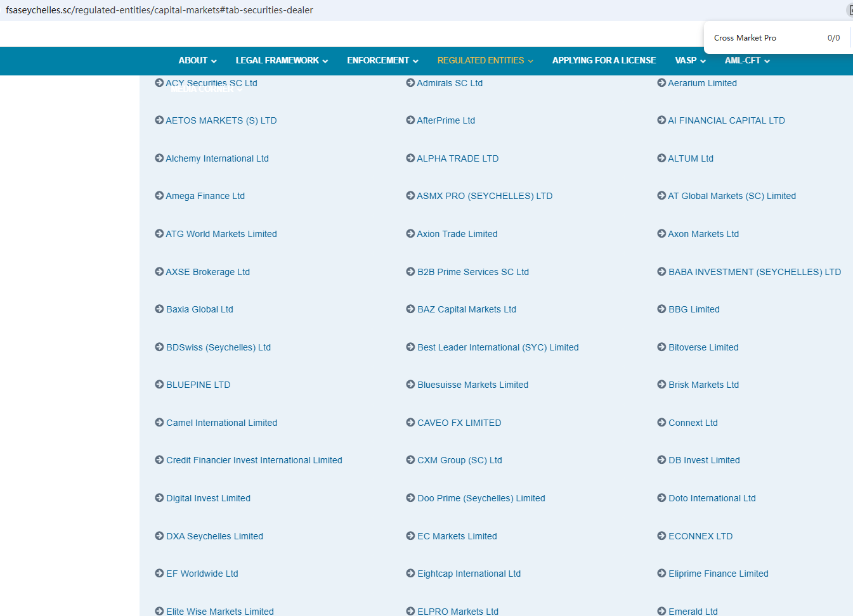Click arrow icon beside AT Global Markets (SC) Limited
The height and width of the screenshot is (616, 853).
coord(661,196)
